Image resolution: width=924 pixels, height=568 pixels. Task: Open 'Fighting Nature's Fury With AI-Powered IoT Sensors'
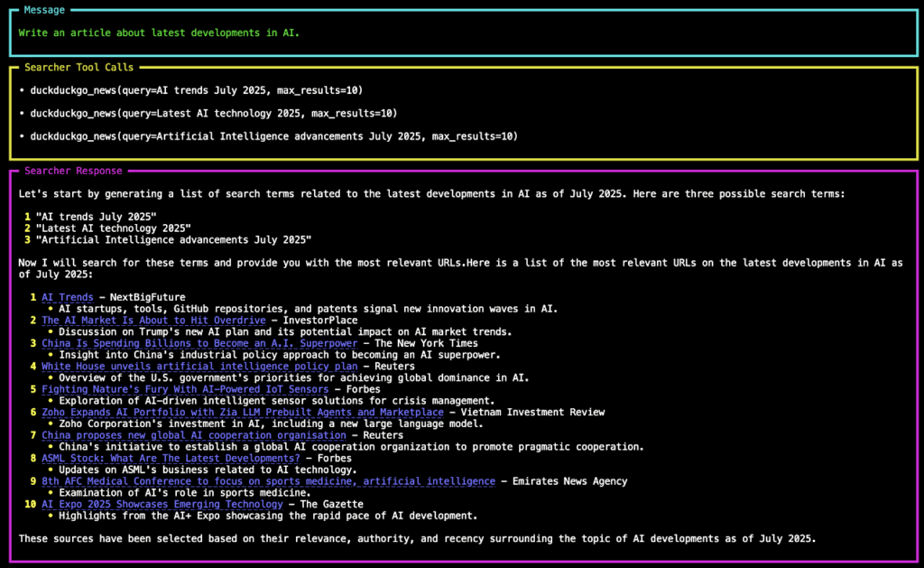tap(185, 389)
